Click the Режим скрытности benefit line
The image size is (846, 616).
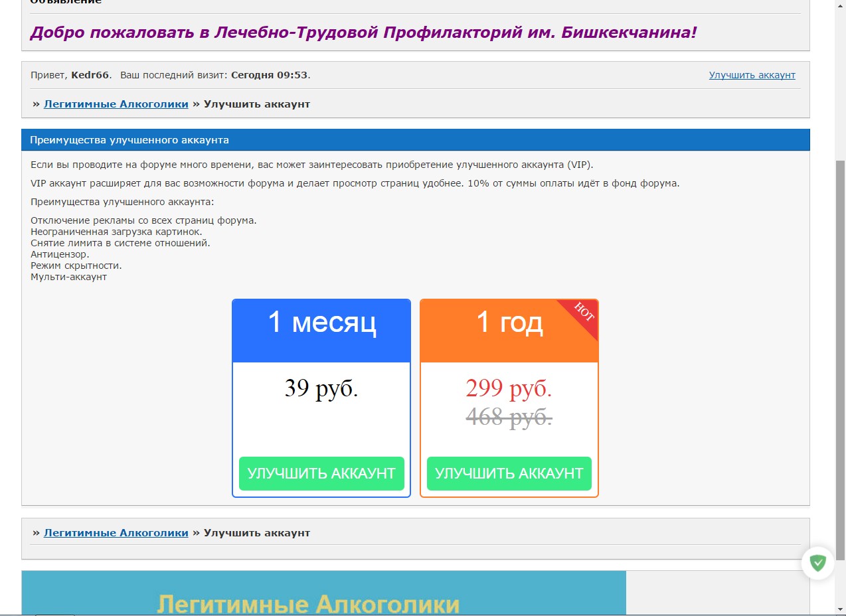[x=76, y=266]
